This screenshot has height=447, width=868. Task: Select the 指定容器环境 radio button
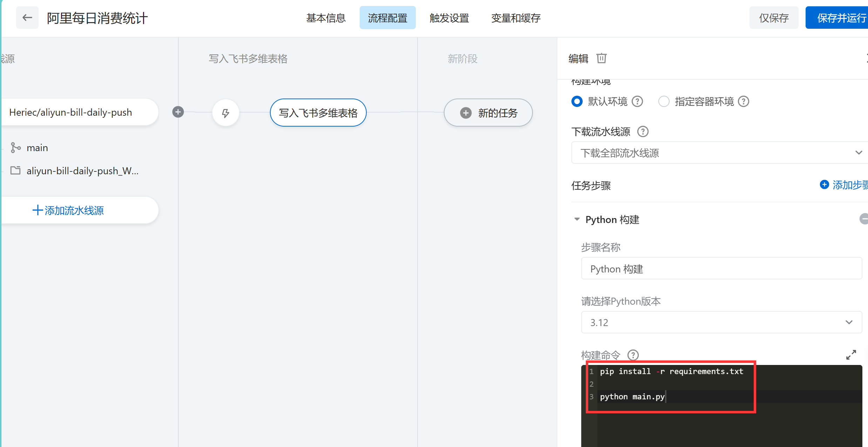[664, 102]
